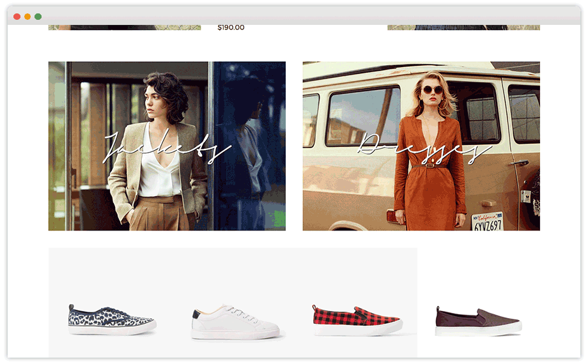Viewport: 588px width, 364px height.
Task: Click the green maximize window button
Action: (x=38, y=17)
